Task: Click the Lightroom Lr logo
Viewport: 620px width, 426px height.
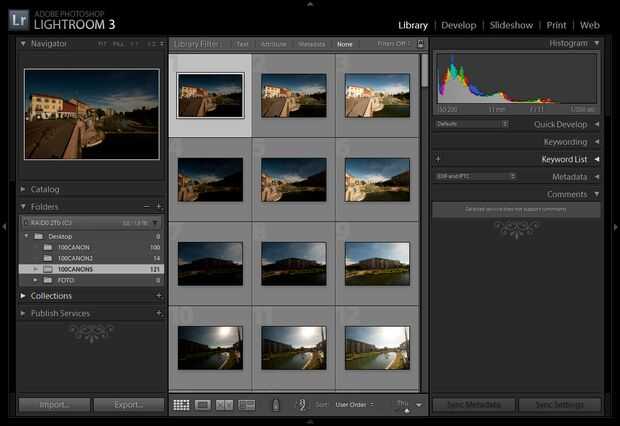Action: (x=19, y=20)
